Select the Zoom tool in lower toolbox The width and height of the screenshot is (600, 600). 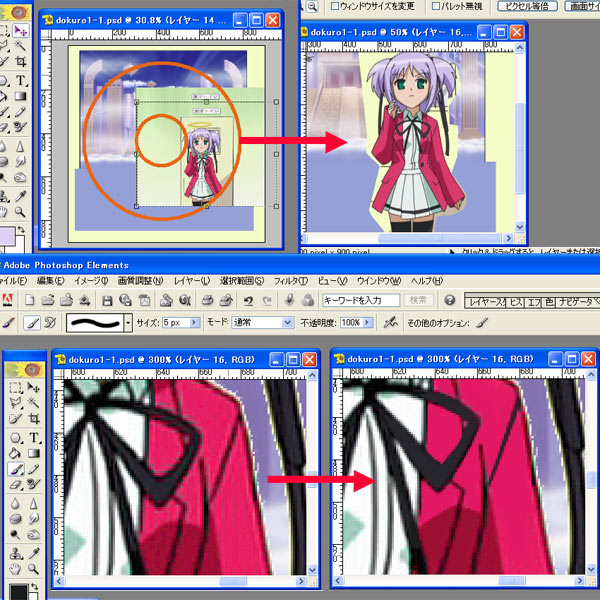coord(34,569)
